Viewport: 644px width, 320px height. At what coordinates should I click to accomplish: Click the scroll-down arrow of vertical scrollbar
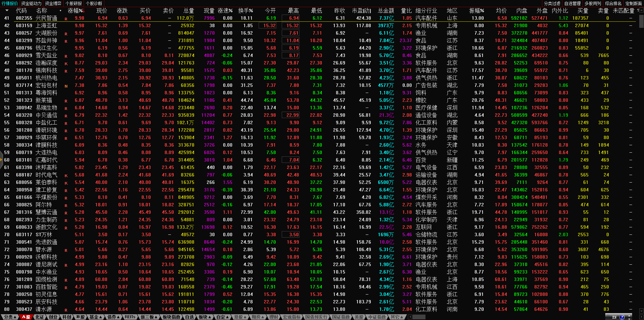(641, 311)
